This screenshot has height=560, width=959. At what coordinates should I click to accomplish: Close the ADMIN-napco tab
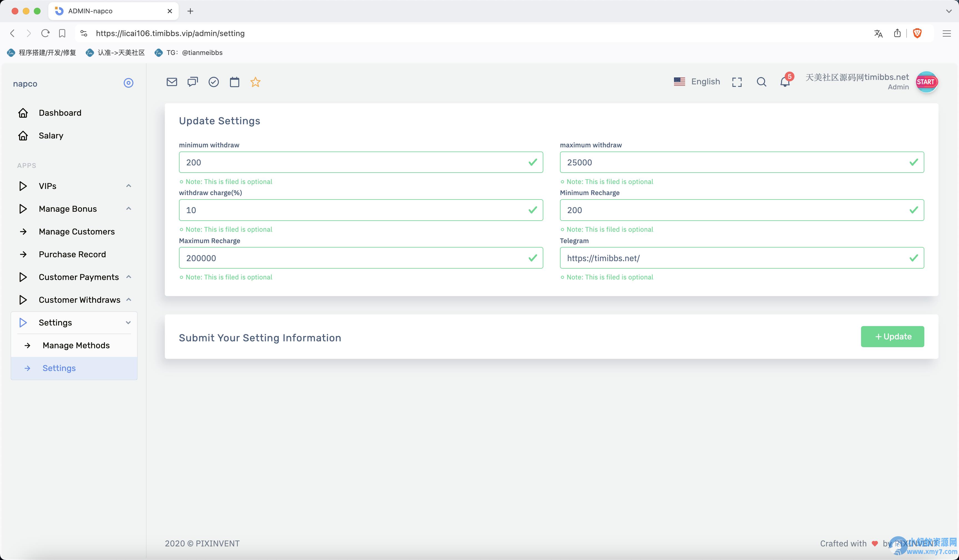170,11
